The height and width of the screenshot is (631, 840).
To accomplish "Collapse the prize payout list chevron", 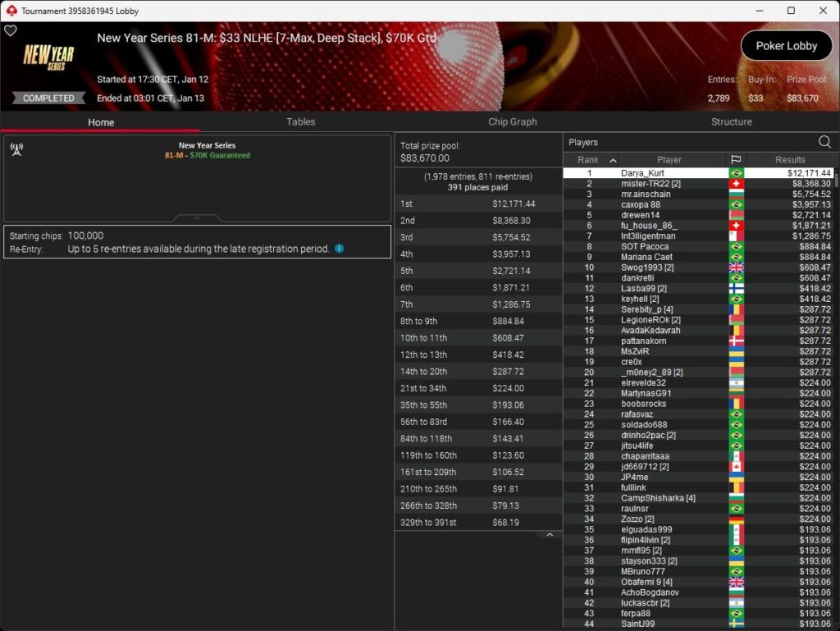I will 550,535.
